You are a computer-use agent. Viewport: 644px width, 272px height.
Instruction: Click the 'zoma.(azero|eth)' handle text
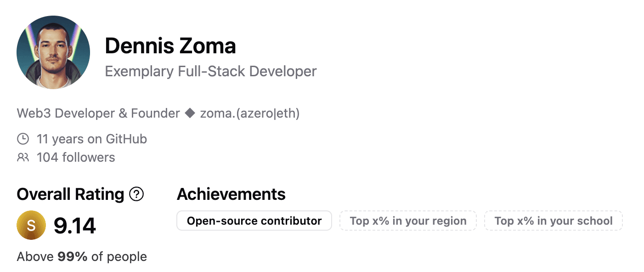coord(250,113)
